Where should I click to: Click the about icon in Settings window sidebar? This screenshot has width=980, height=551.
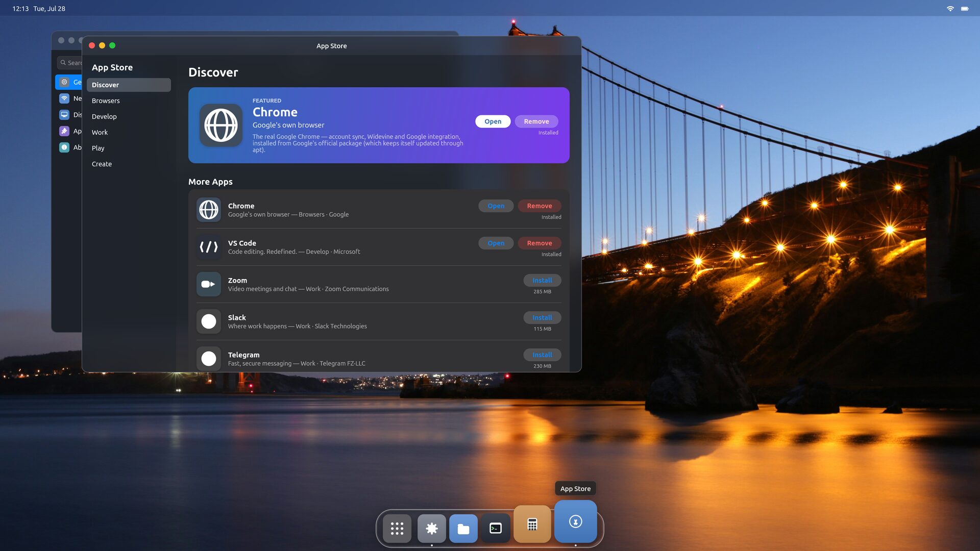click(x=64, y=147)
